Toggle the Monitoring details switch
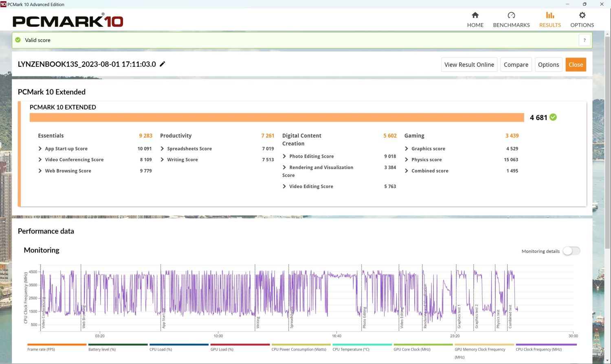611x364 pixels. tap(571, 251)
